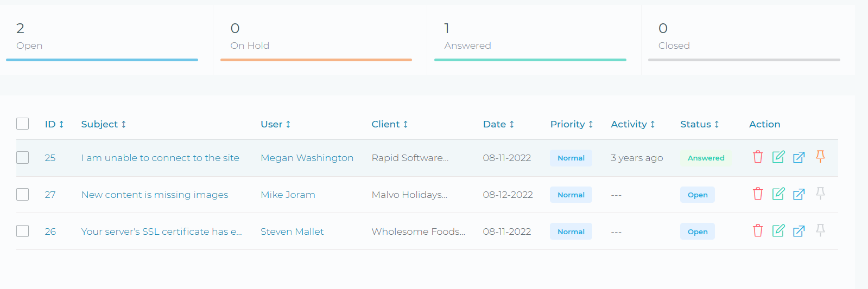Edit ticket 27 using the pencil icon
This screenshot has height=289, width=868.
click(778, 194)
